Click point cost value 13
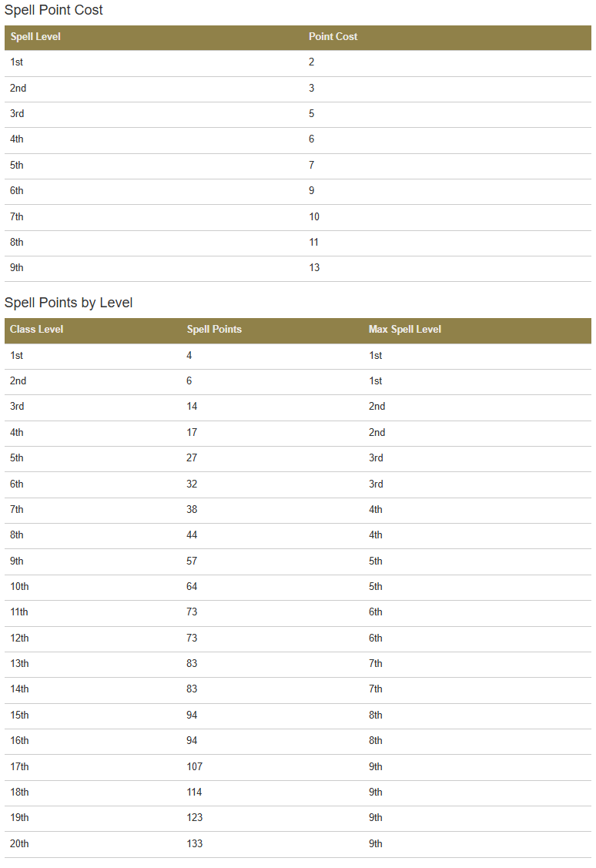This screenshot has height=868, width=596. coord(313,268)
